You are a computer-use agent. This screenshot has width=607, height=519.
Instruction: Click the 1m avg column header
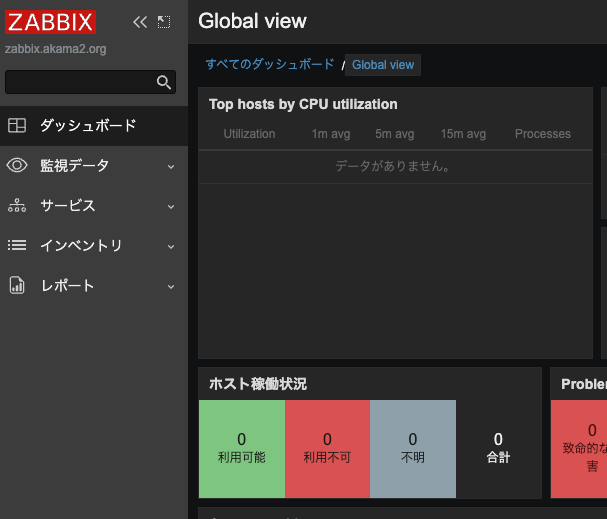pyautogui.click(x=331, y=134)
